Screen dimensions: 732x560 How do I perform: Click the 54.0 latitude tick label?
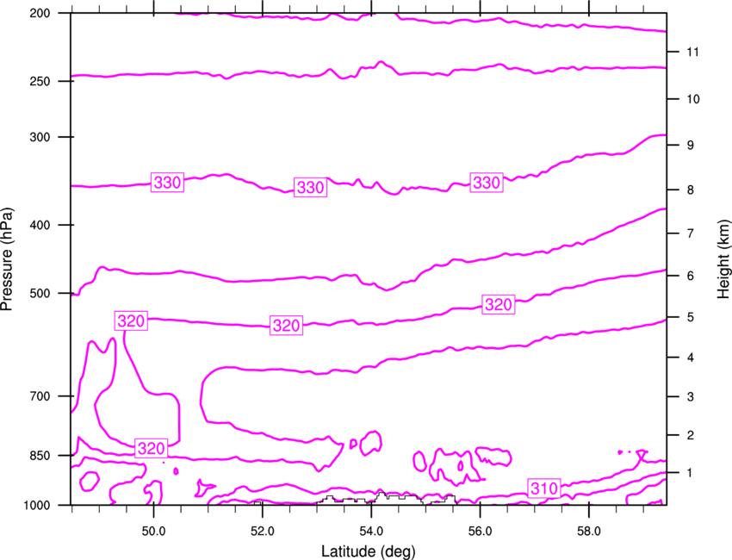click(371, 532)
